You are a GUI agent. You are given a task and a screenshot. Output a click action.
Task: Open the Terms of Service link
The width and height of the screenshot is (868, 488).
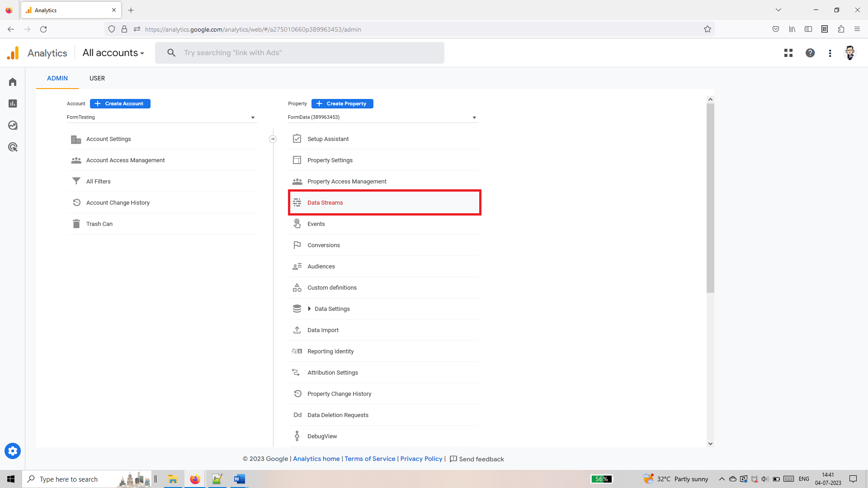[370, 459]
